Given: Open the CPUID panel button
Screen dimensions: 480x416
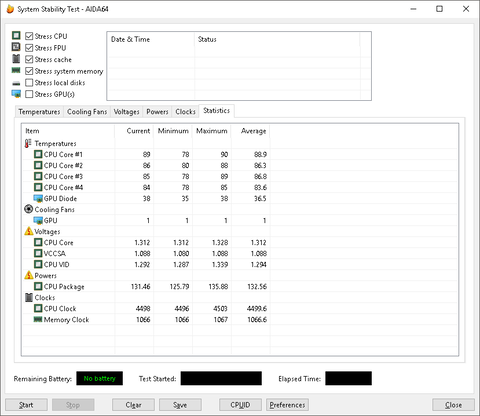Looking at the screenshot, I should (x=240, y=405).
